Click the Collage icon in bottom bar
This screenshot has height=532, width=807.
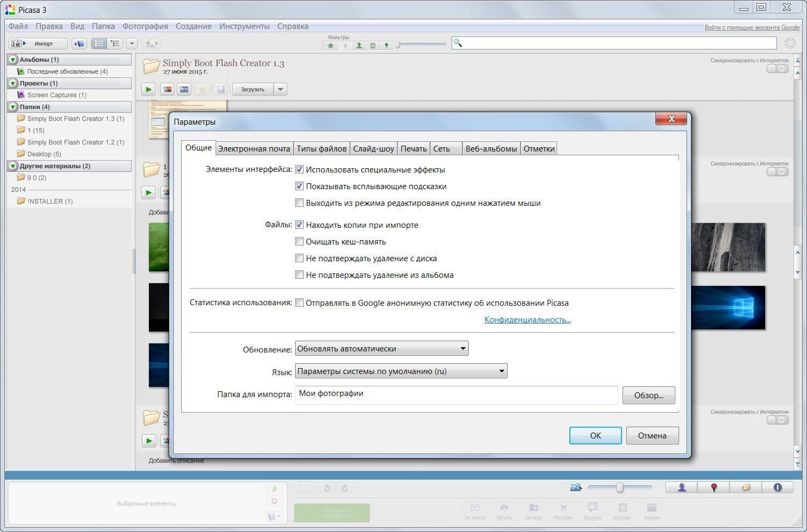point(623,511)
